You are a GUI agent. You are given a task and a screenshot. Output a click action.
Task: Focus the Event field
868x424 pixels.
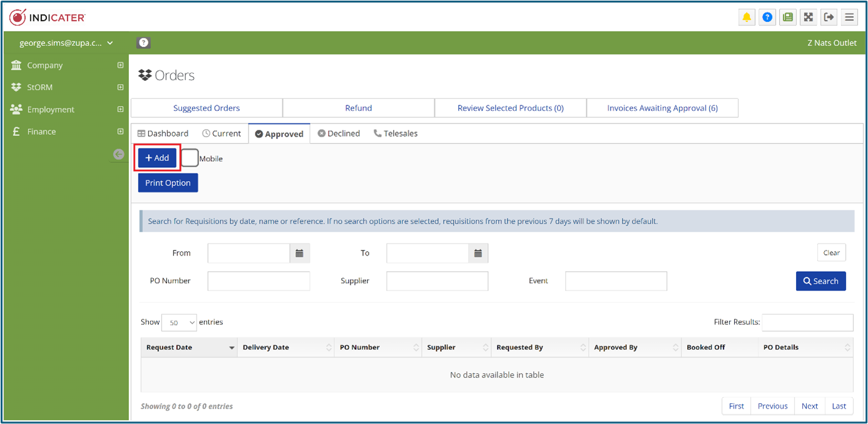click(616, 281)
